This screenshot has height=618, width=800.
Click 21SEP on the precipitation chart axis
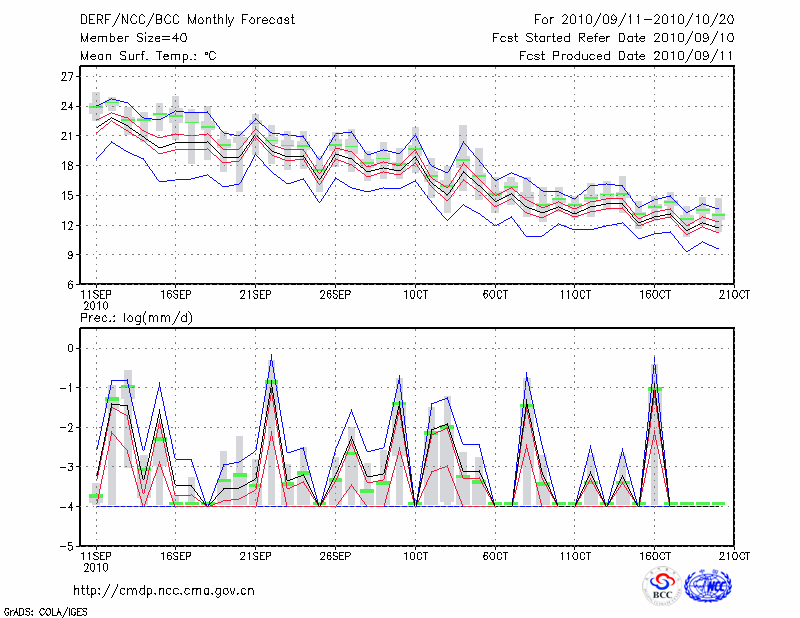pos(255,555)
